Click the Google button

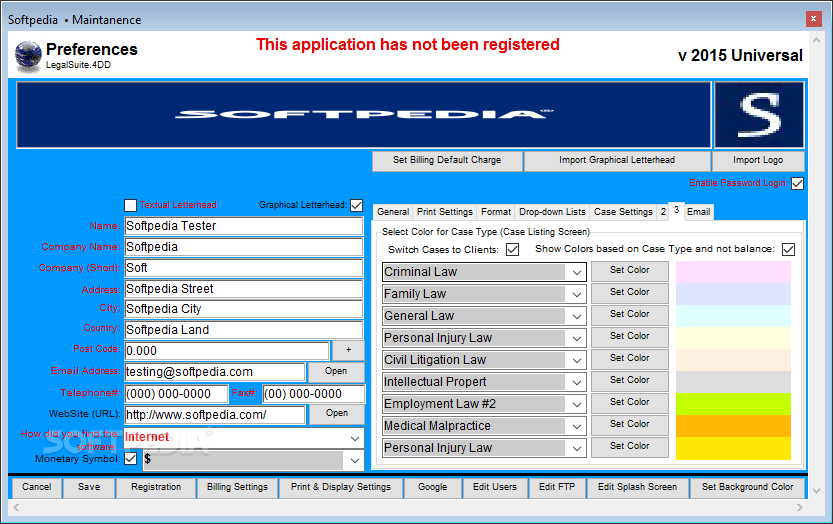coord(432,487)
